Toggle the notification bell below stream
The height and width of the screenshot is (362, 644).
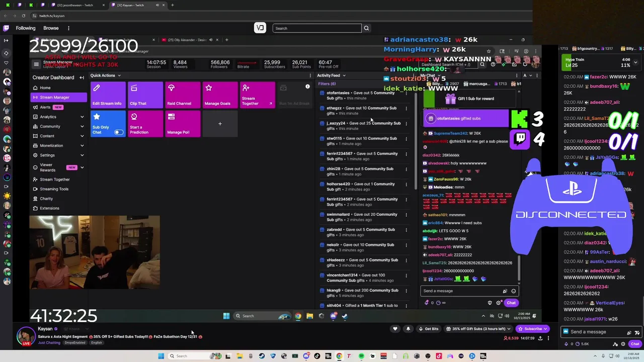coord(408,329)
